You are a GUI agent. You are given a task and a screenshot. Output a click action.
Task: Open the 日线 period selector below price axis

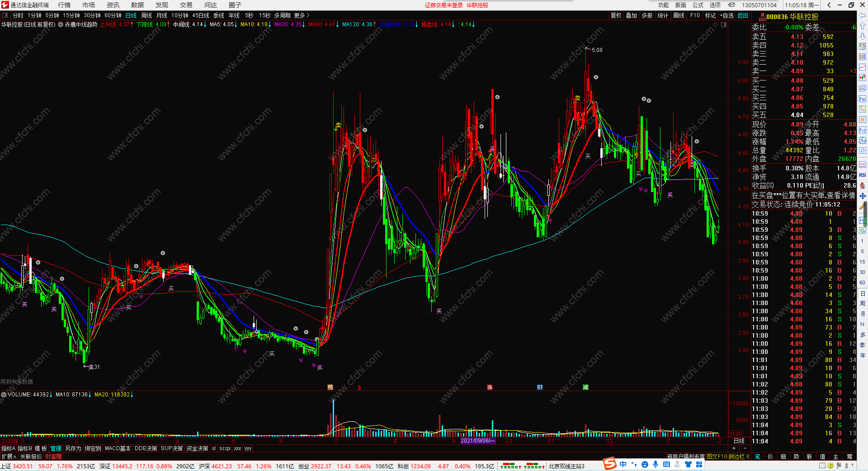[x=739, y=441]
